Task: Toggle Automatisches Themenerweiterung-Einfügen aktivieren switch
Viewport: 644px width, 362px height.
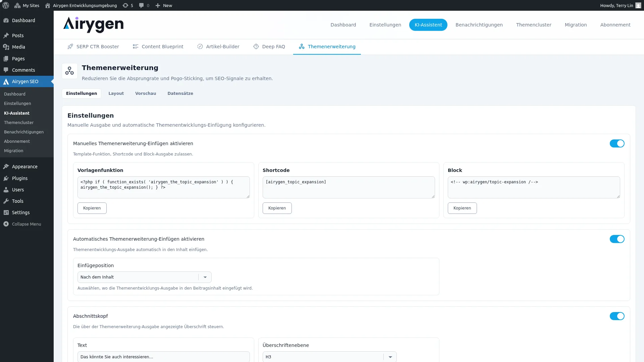Action: coord(617,239)
